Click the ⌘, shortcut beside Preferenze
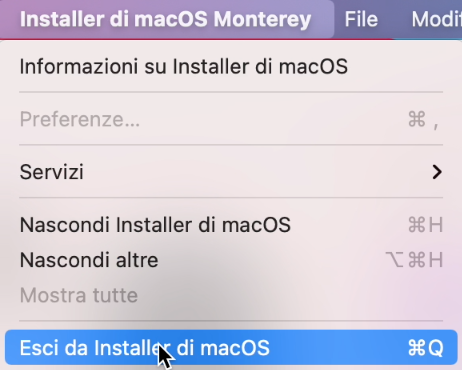This screenshot has width=462, height=370. click(x=423, y=119)
